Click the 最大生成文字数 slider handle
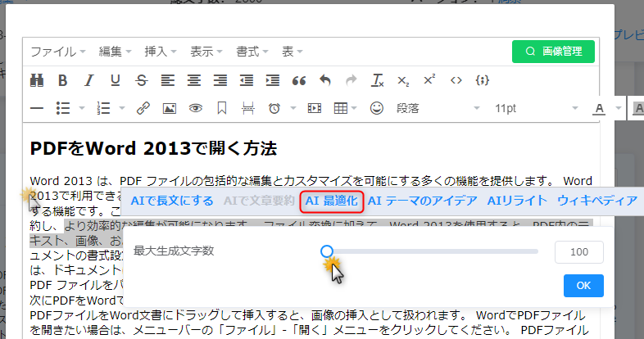 click(x=327, y=251)
